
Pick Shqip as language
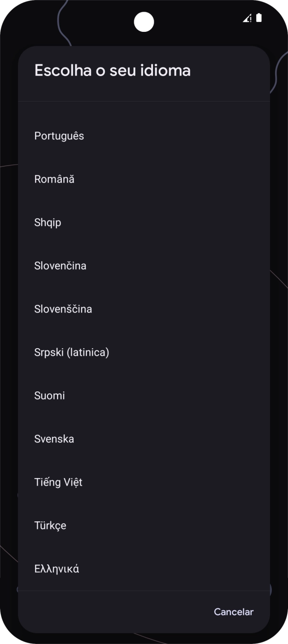click(48, 223)
